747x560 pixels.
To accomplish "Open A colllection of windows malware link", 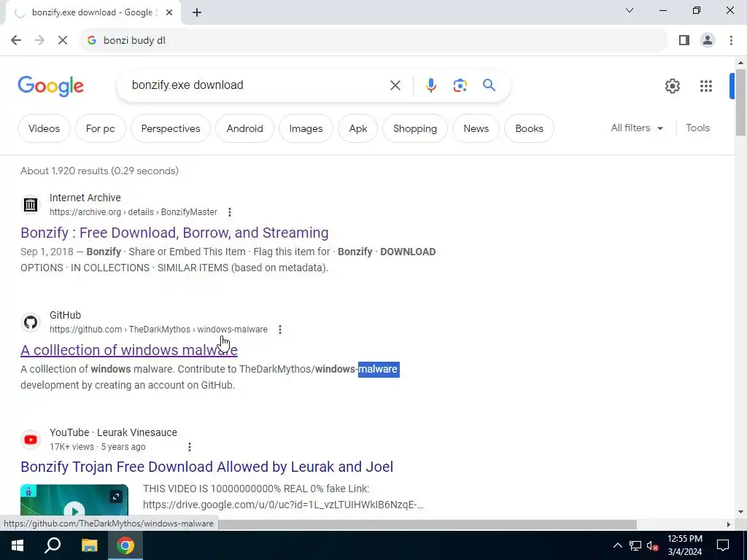I will (128, 350).
